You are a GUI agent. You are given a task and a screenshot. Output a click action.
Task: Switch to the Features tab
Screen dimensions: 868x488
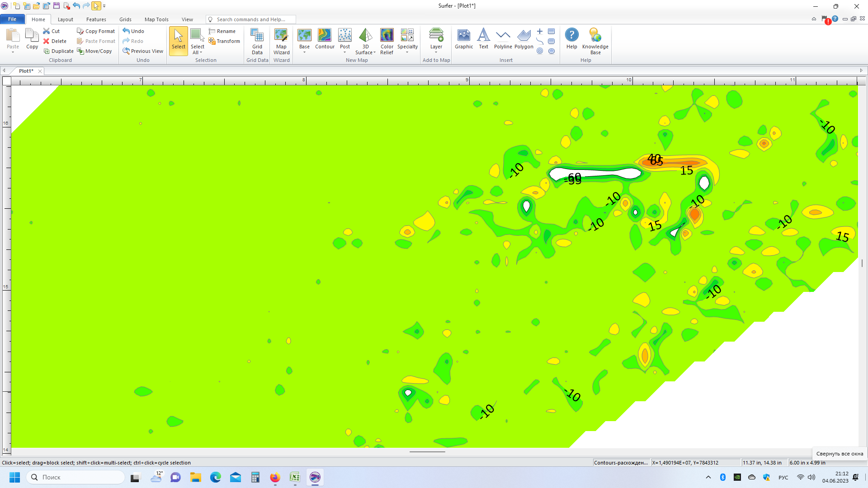click(96, 19)
